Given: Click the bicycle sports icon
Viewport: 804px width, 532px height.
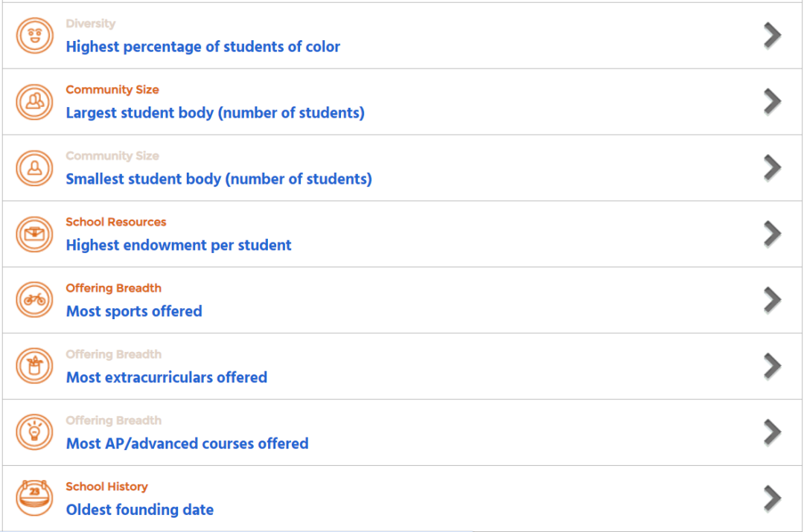Looking at the screenshot, I should (35, 301).
